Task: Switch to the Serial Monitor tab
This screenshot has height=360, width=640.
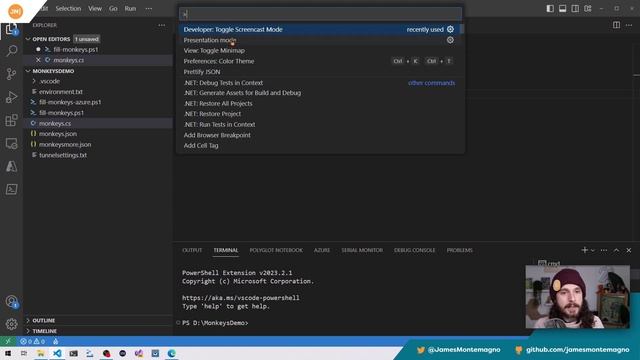Action: tap(362, 250)
